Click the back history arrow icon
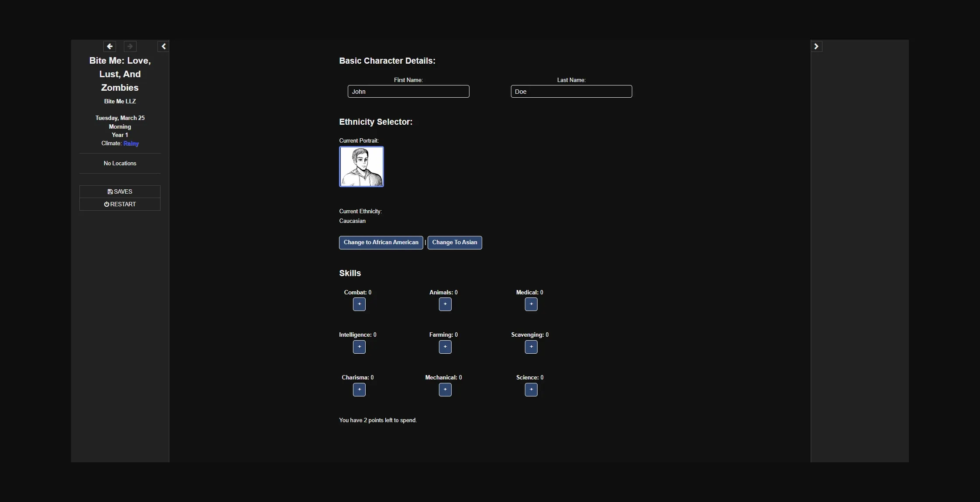980x502 pixels. click(x=110, y=46)
